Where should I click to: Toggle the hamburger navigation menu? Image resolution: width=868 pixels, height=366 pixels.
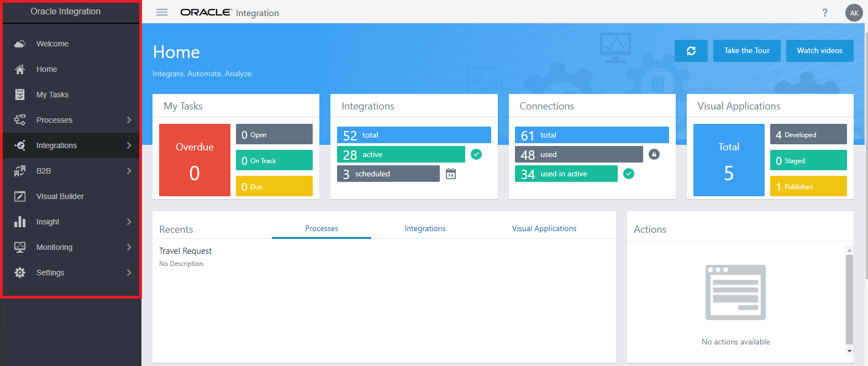[162, 12]
